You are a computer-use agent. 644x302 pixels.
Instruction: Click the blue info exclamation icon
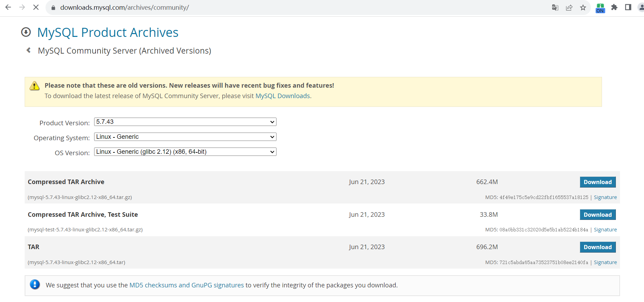coord(35,284)
